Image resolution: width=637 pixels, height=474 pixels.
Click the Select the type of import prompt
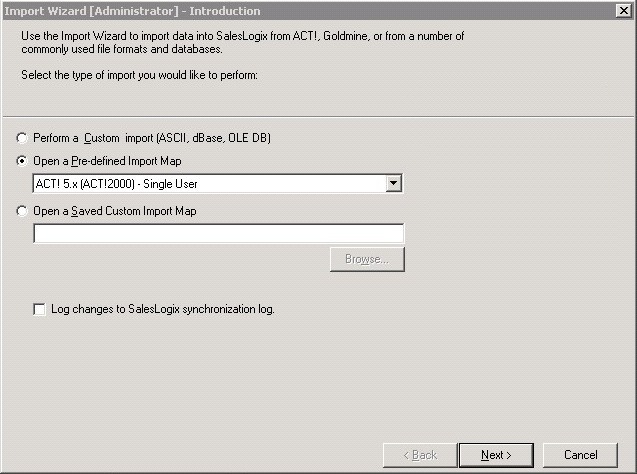coord(139,75)
